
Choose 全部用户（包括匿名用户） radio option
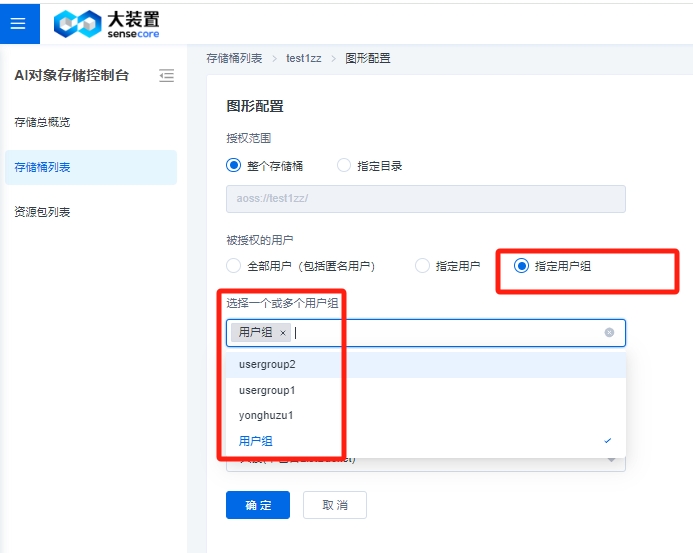pyautogui.click(x=234, y=266)
